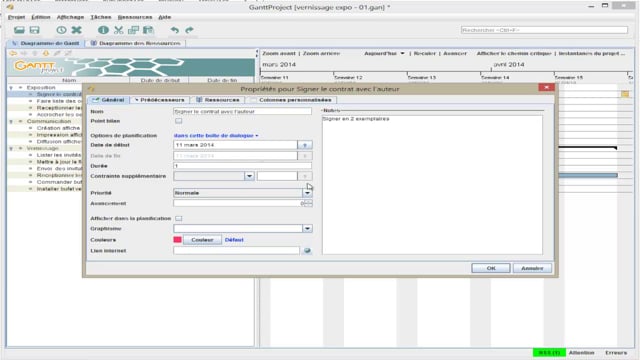Click Avancer in the chart toolbar

(455, 53)
